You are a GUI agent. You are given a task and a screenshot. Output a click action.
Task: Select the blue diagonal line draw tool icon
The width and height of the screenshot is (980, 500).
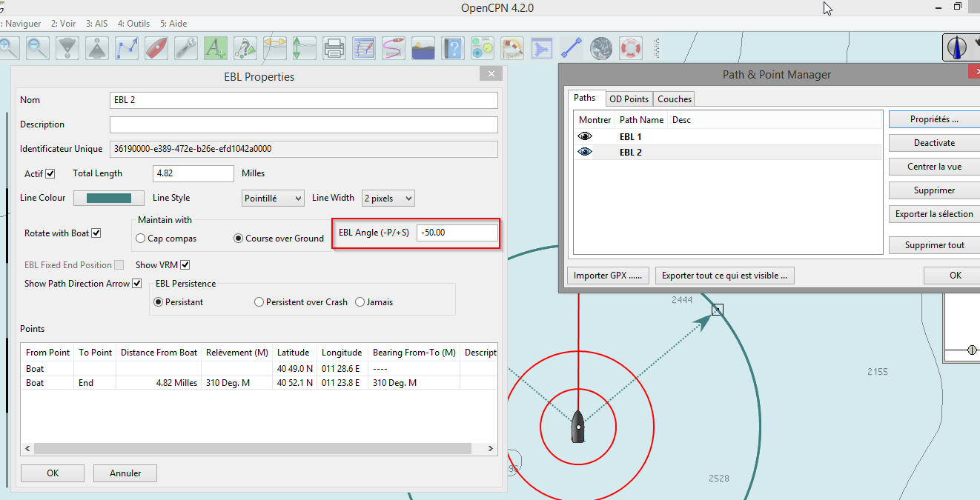[572, 48]
